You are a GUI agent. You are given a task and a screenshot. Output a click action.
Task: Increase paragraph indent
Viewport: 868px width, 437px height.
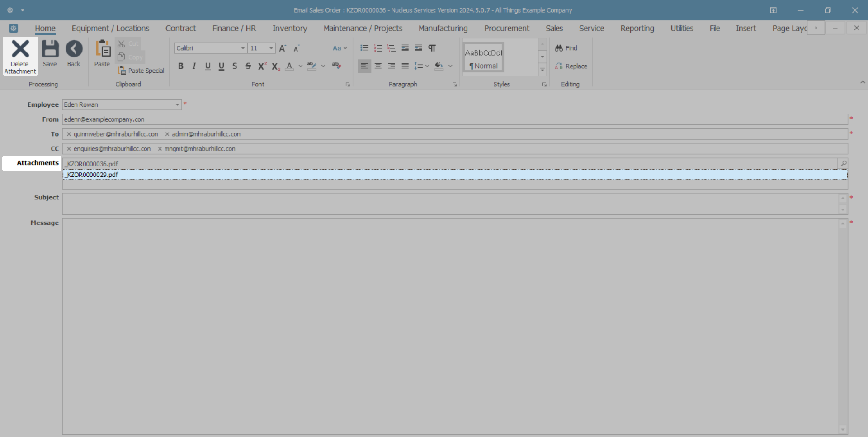click(x=419, y=48)
